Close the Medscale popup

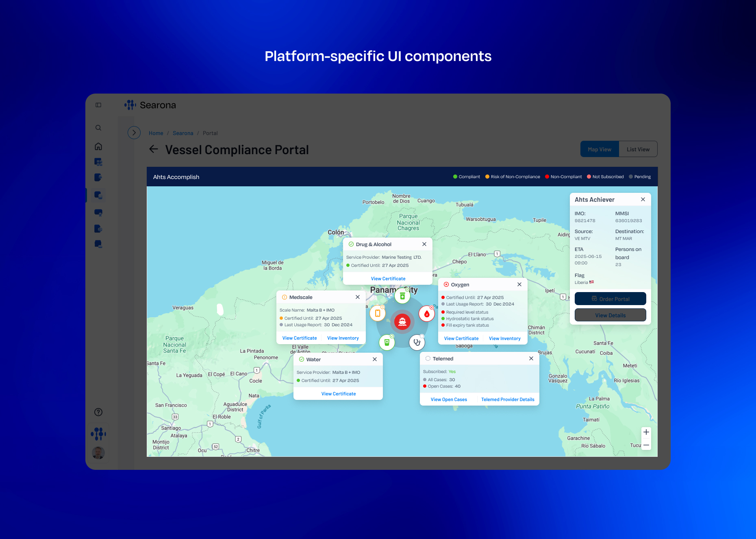(358, 297)
